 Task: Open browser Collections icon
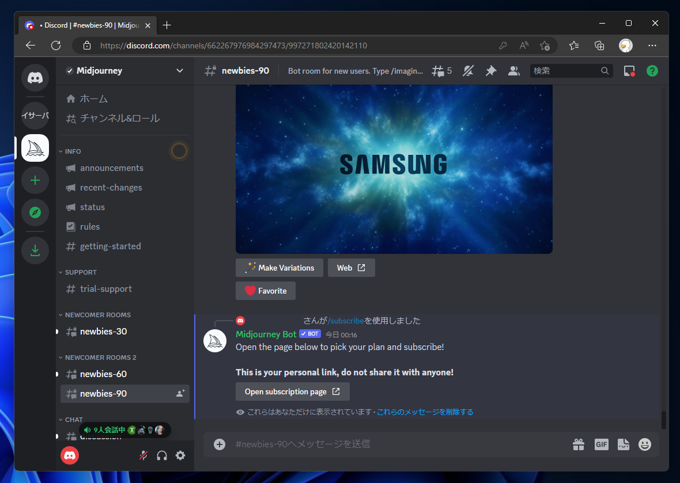[x=599, y=46]
